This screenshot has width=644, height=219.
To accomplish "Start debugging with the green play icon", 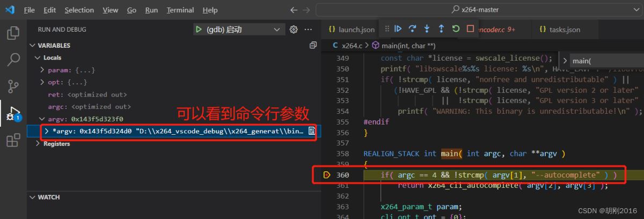I will coord(199,30).
